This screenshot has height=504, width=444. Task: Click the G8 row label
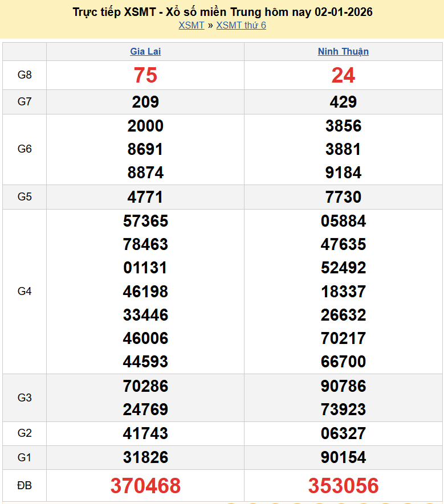tap(25, 75)
